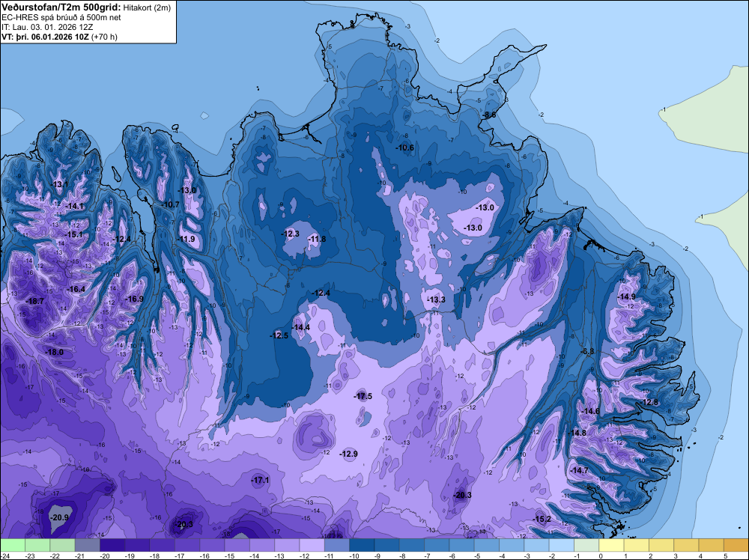The width and height of the screenshot is (749, 560).
Task: Click the yellow legend swatch labeled 0
Action: (x=611, y=545)
